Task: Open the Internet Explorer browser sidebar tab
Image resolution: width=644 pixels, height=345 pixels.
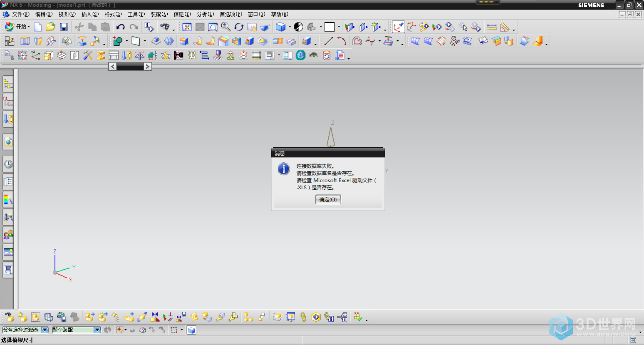Action: (x=8, y=142)
